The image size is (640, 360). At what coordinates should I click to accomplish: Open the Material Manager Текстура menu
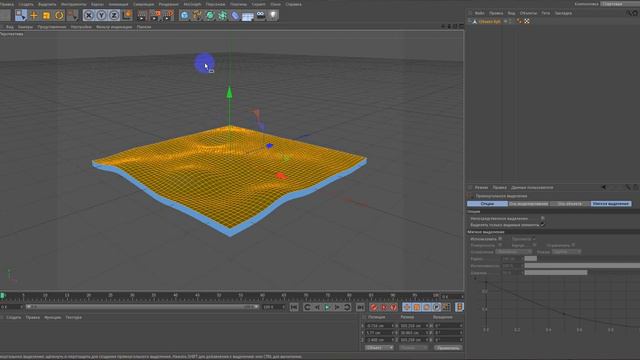(73, 317)
